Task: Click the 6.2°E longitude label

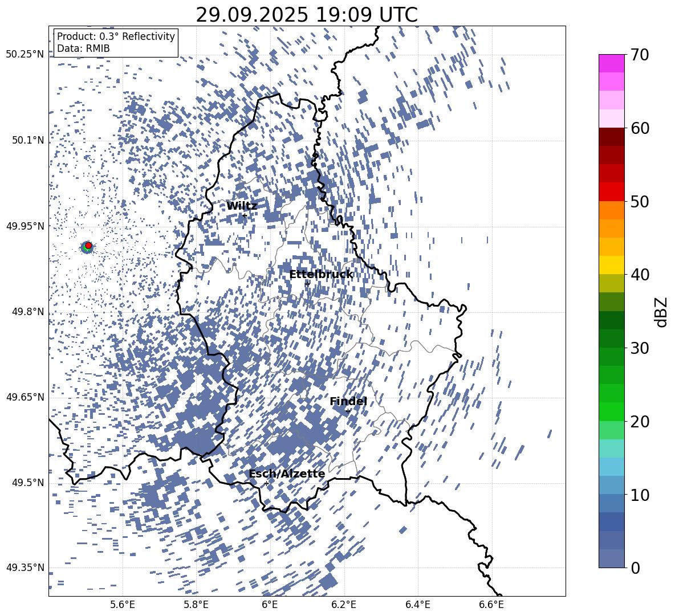Action: pos(344,605)
